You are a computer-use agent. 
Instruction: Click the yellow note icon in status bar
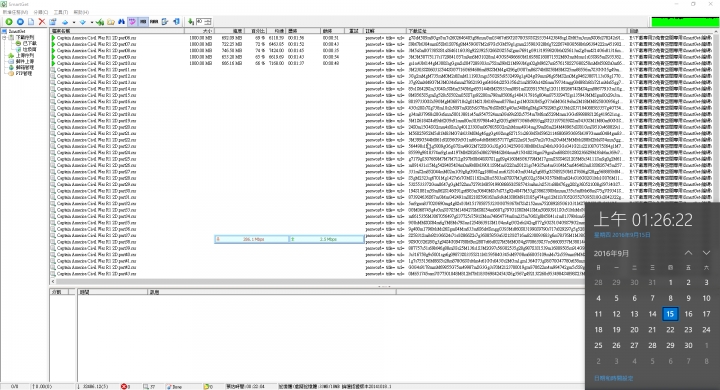coord(206,387)
